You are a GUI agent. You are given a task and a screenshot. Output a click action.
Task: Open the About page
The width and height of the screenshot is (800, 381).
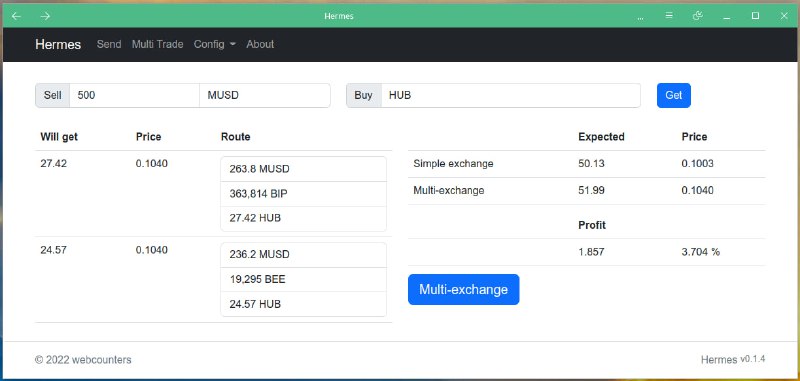coord(260,44)
